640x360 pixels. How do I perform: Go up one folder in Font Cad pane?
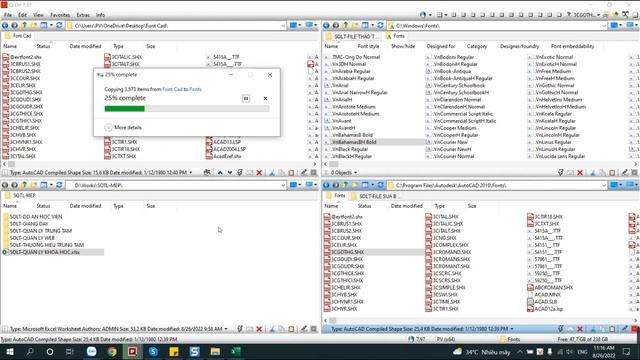pyautogui.click(x=24, y=25)
